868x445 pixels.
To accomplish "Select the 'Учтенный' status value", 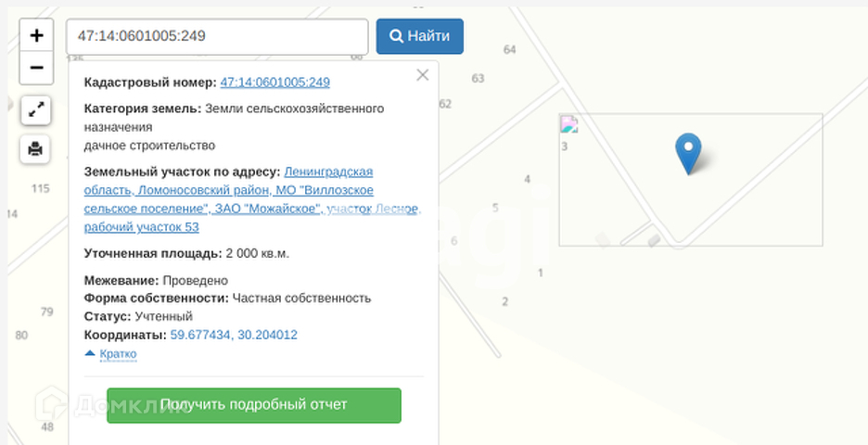I will click(x=164, y=316).
